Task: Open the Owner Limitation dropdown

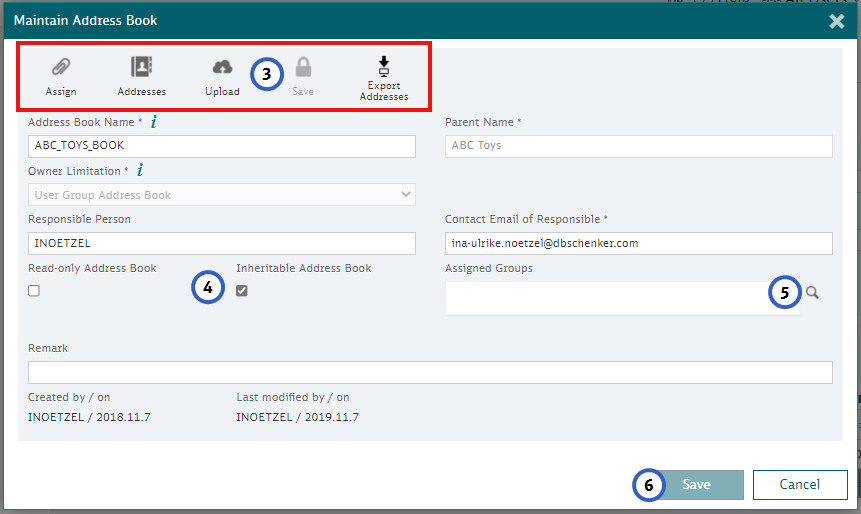Action: (222, 194)
